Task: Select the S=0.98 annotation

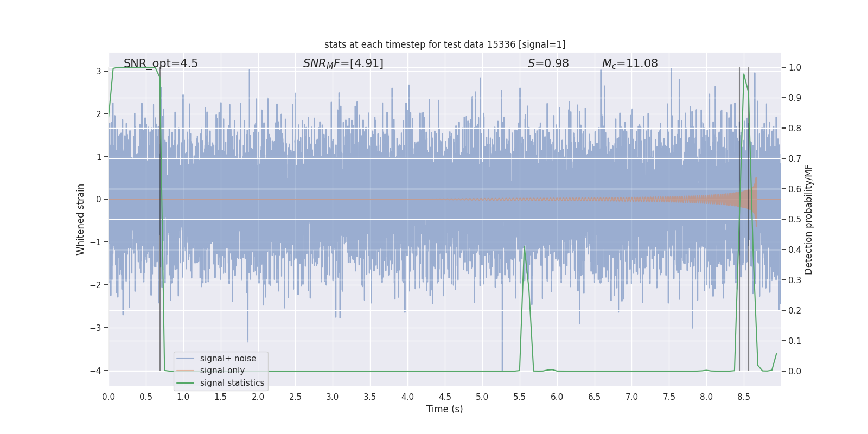Action: pyautogui.click(x=548, y=63)
